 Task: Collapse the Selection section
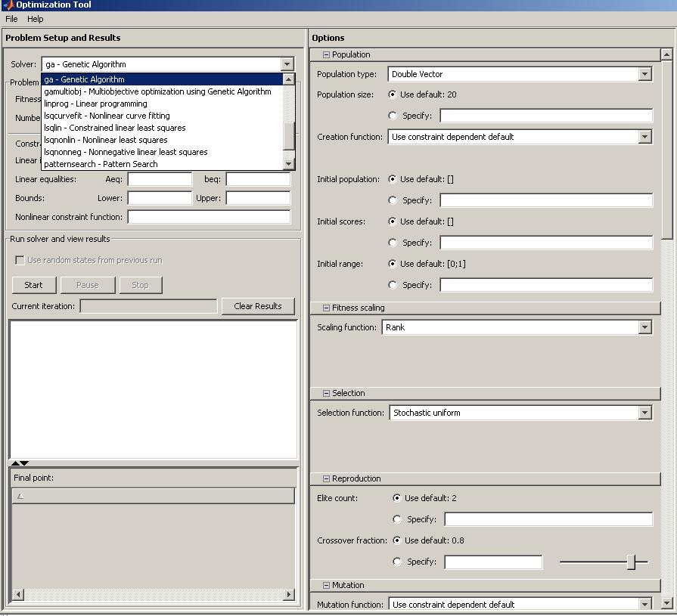click(x=327, y=394)
